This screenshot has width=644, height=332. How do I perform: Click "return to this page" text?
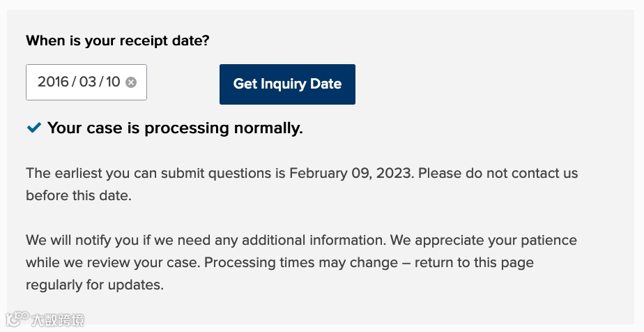[474, 263]
